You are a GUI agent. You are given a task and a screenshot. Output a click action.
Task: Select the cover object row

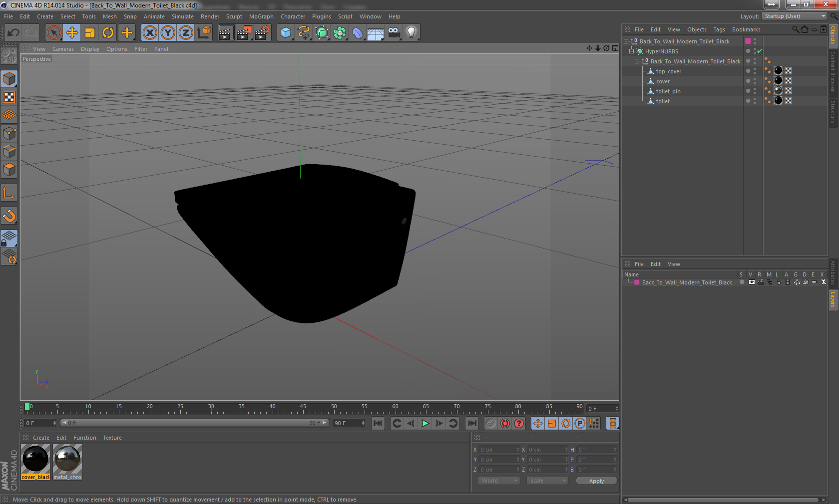[663, 81]
